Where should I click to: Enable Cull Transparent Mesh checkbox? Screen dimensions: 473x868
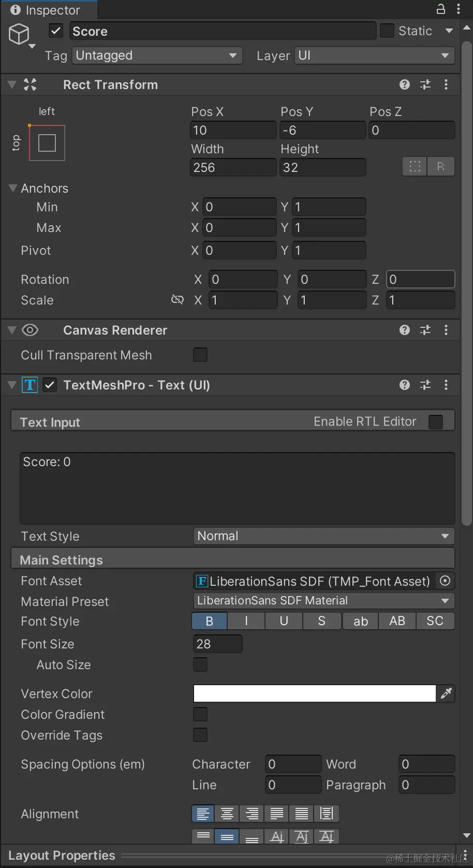point(200,355)
